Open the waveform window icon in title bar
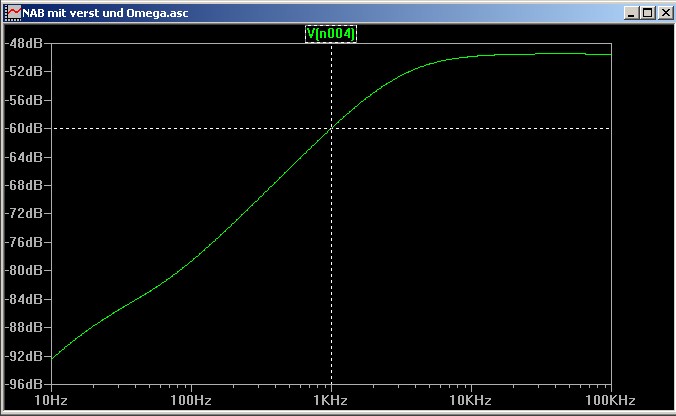Viewport: 676px width, 416px height. 13,13
